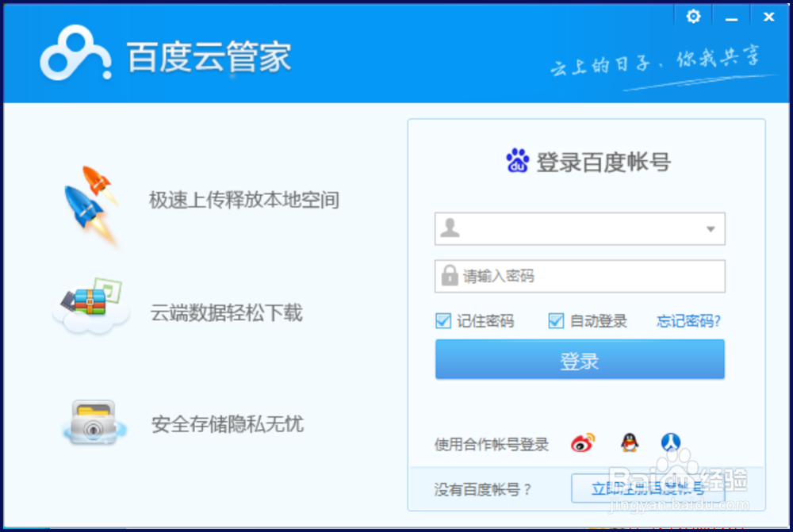This screenshot has width=793, height=532.
Task: Click 使用合作帐号登录 label
Action: tap(492, 445)
